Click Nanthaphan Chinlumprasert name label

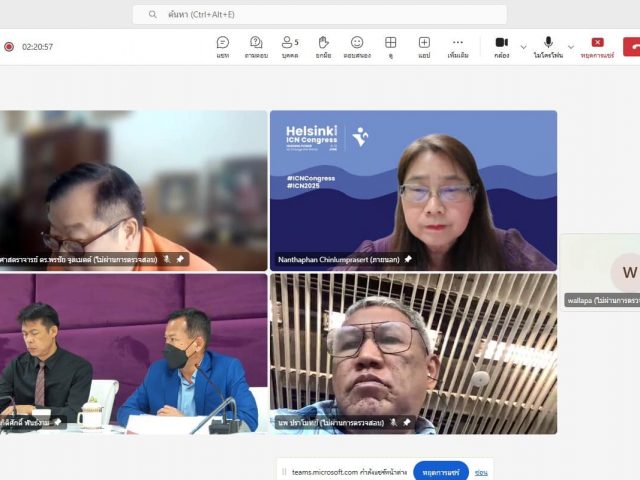pyautogui.click(x=338, y=259)
